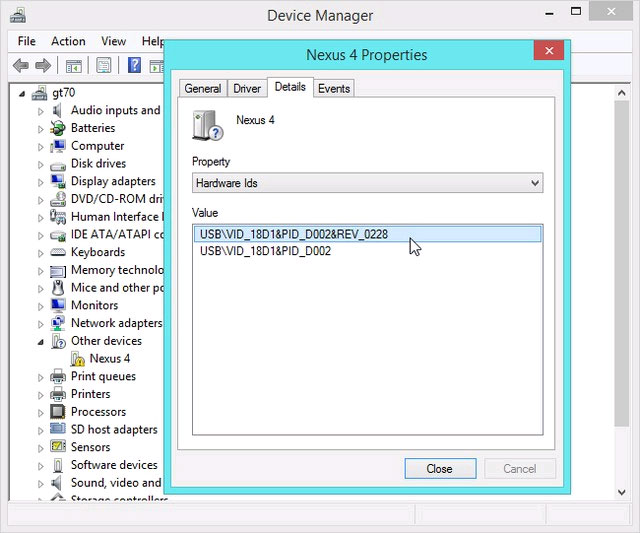Collapse the Other devices tree node
640x533 pixels.
[x=42, y=341]
